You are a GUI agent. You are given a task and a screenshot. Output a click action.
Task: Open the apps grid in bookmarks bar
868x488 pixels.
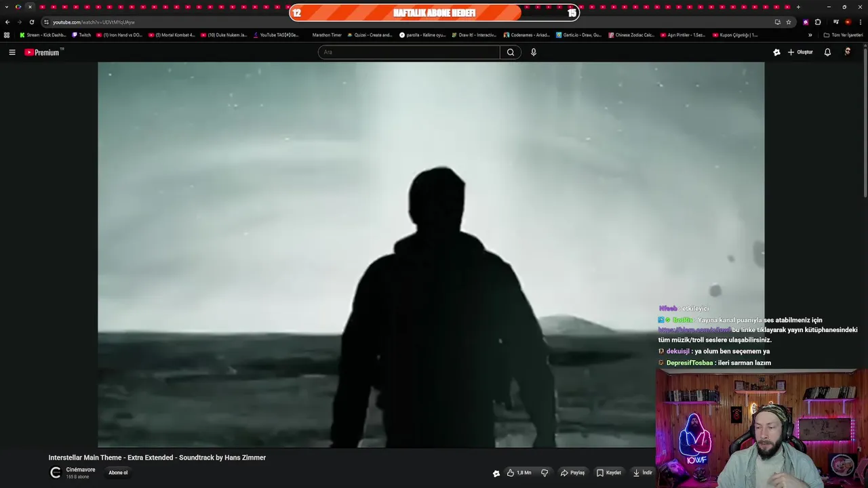pyautogui.click(x=7, y=35)
